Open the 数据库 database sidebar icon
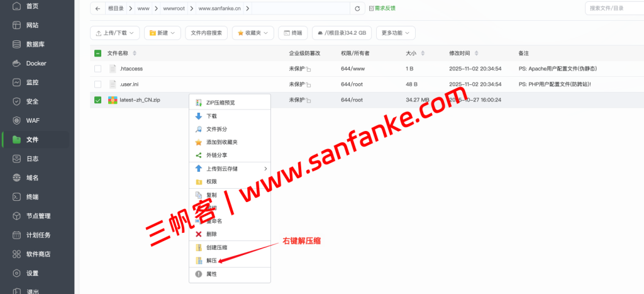 coord(16,45)
